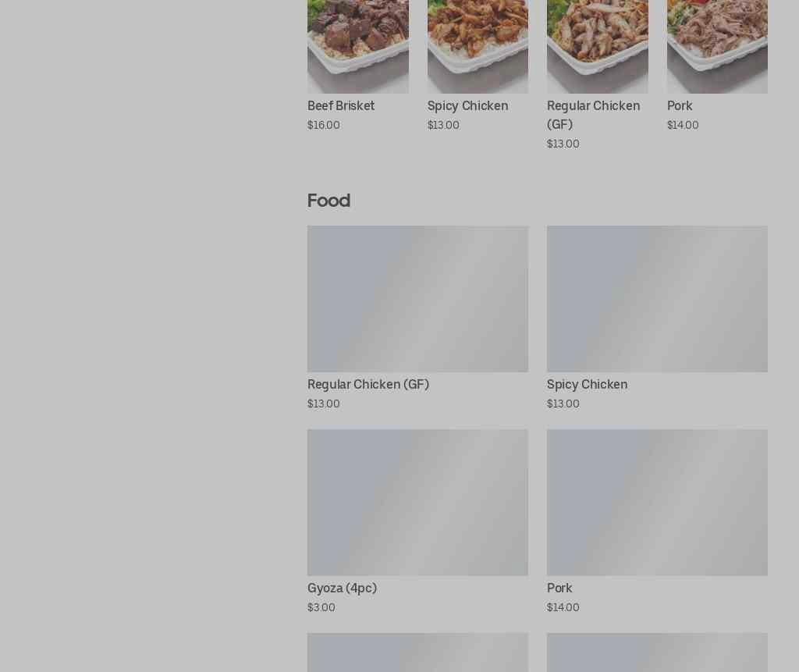Open Spicy Chicken placeholder image in Food

pos(657,299)
